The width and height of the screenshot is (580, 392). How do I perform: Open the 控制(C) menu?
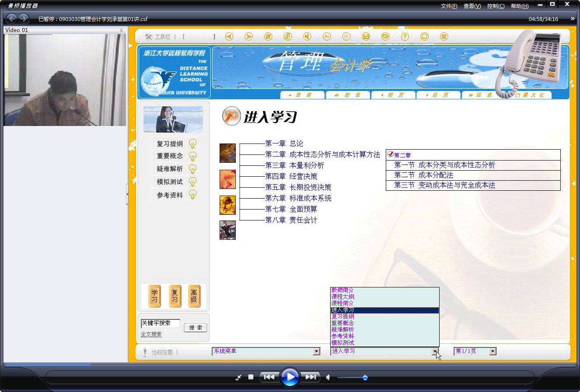coord(496,6)
